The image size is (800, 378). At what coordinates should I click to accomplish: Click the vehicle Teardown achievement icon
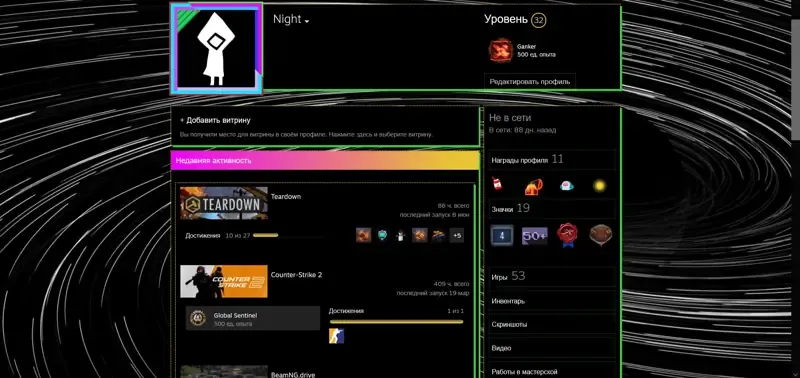[x=438, y=235]
